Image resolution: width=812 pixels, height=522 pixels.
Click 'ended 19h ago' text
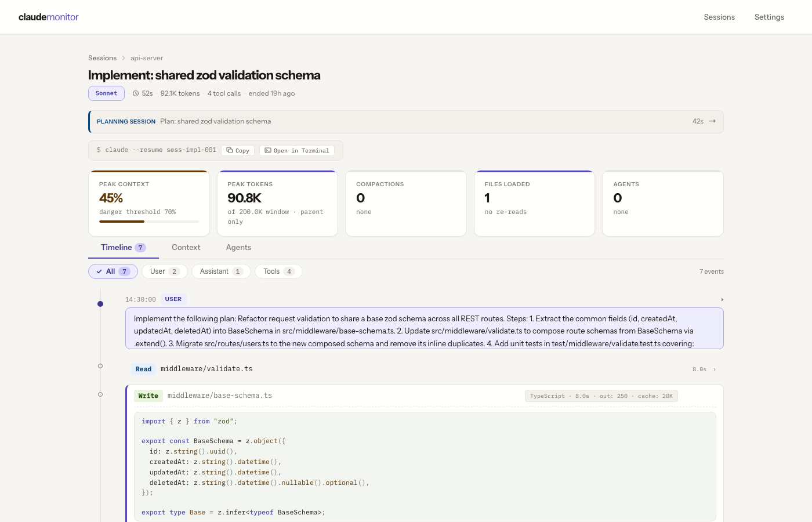[x=271, y=93]
